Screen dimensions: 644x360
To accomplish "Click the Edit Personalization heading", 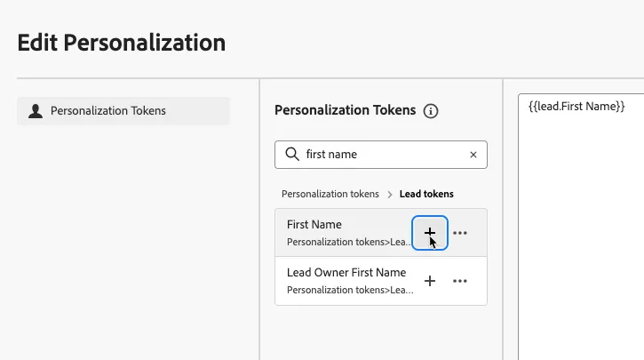I will coord(122,43).
